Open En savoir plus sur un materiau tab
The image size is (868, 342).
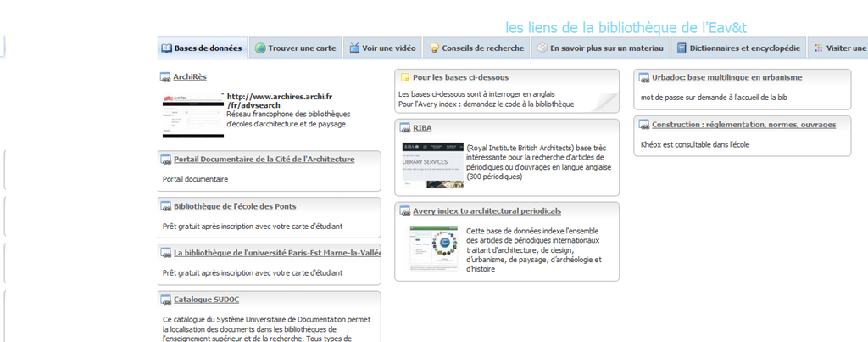click(600, 48)
